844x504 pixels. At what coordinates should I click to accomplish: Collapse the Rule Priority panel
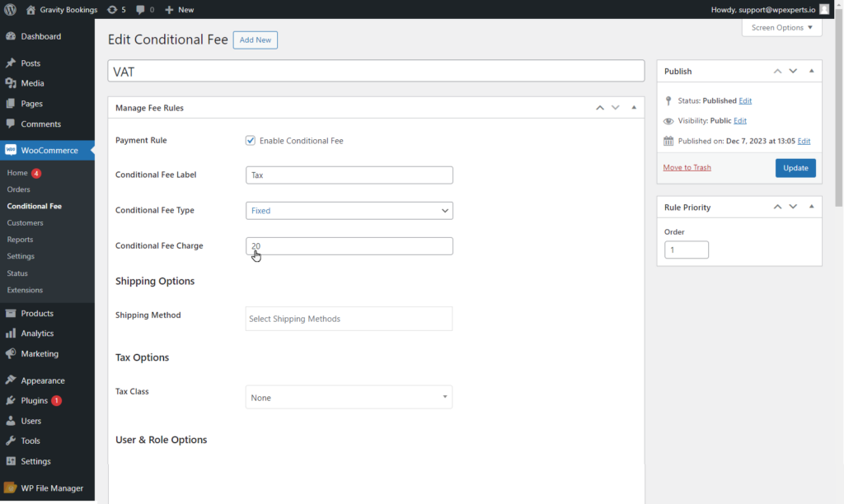pos(812,207)
